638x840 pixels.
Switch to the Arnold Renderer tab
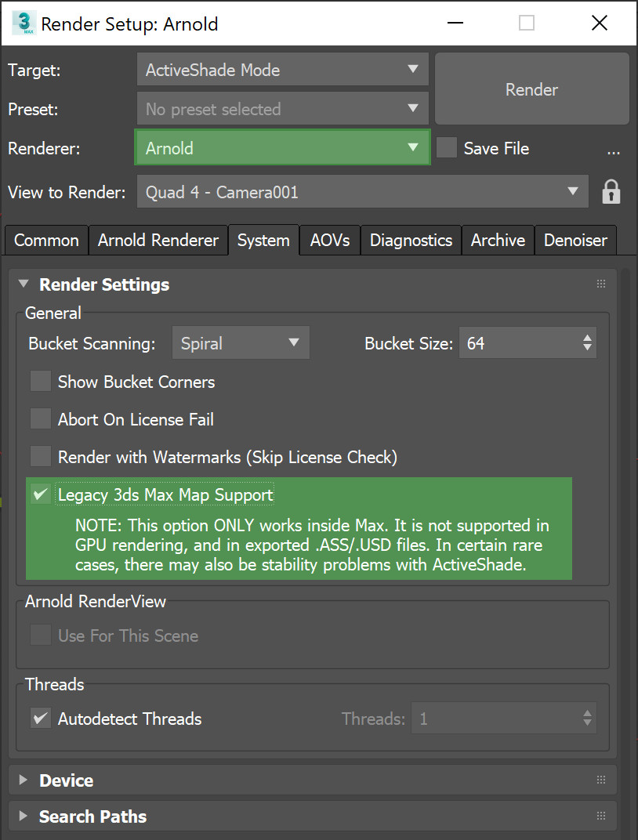click(158, 240)
